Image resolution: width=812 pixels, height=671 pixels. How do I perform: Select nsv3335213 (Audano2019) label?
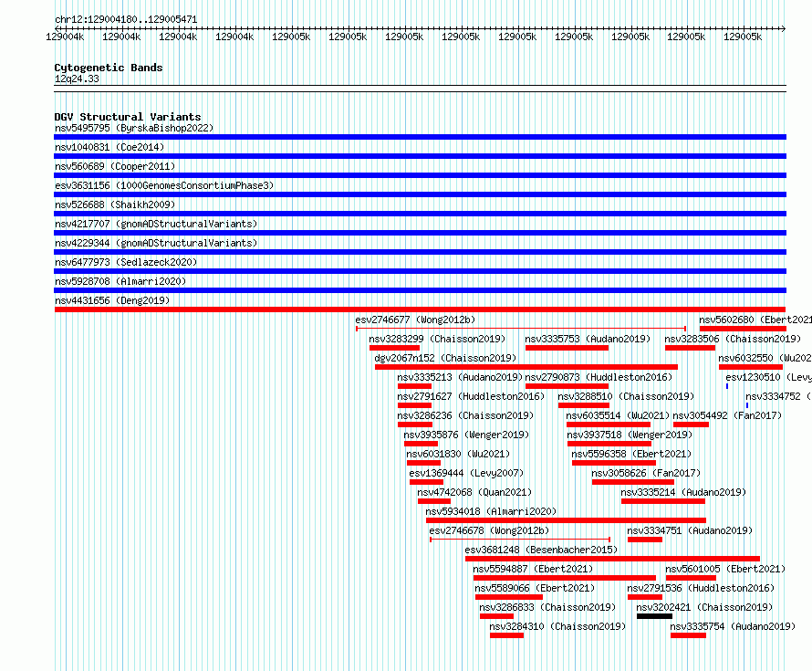click(460, 377)
